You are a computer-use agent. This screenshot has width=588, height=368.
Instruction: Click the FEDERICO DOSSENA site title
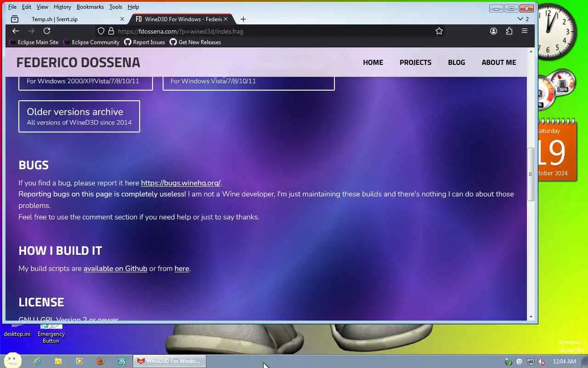(78, 62)
